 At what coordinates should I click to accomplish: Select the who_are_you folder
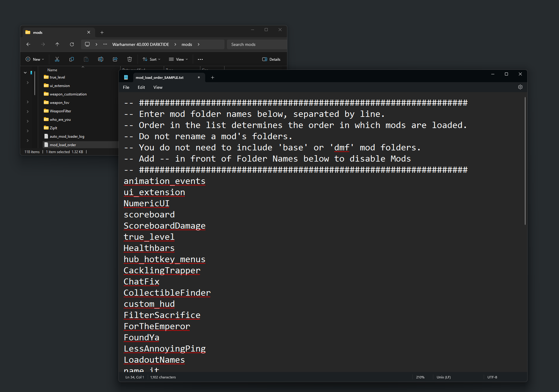pos(60,120)
